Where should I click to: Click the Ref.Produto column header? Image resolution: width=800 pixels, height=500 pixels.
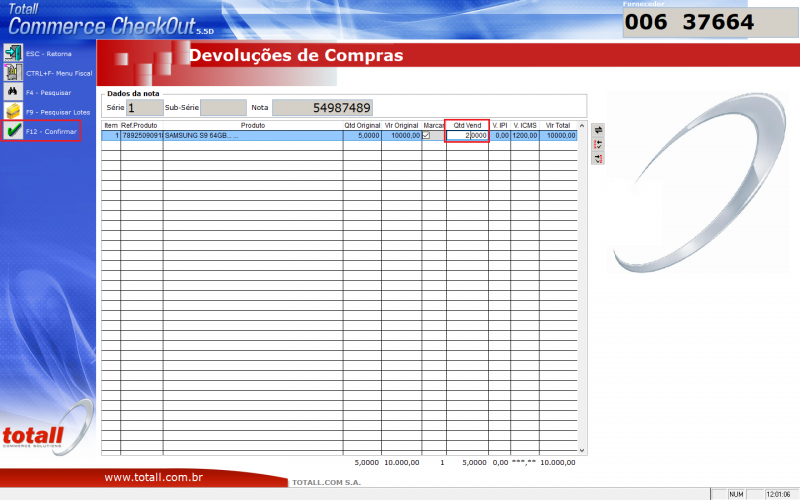click(x=141, y=126)
